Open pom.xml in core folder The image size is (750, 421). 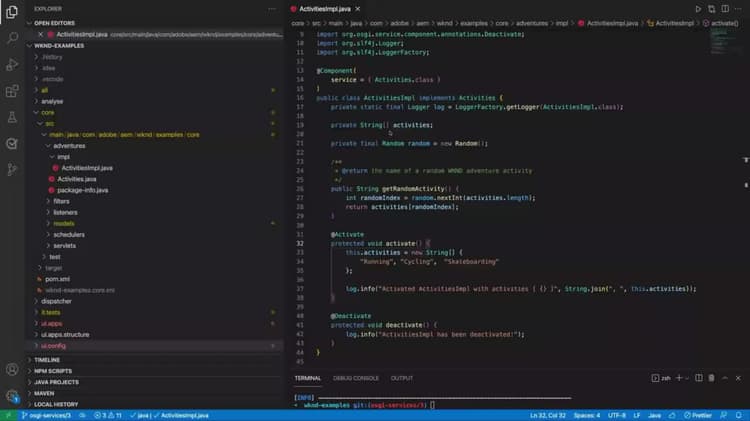[57, 279]
